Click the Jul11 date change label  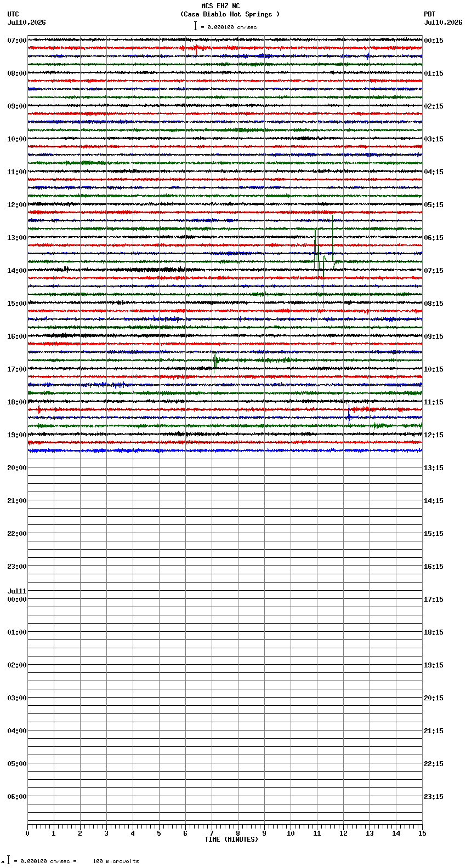pos(17,591)
